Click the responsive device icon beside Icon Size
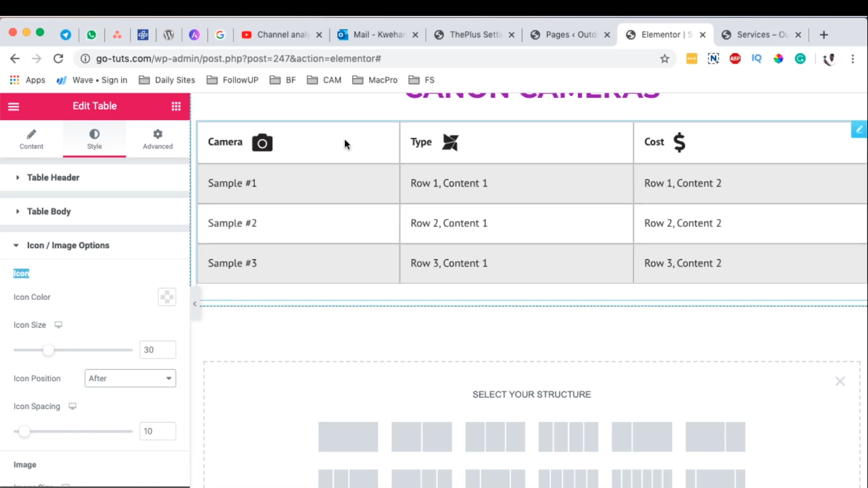This screenshot has height=488, width=868. pos(58,325)
